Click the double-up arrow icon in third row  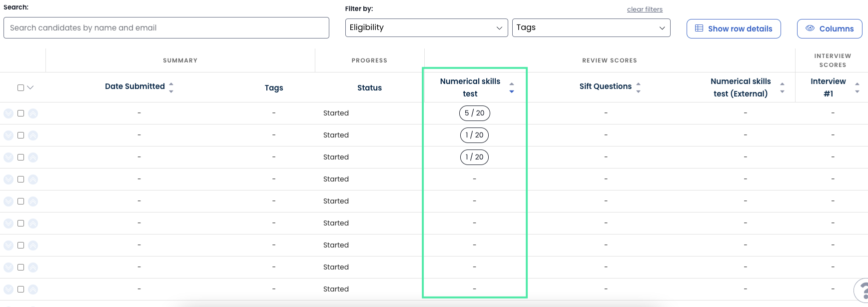[33, 157]
